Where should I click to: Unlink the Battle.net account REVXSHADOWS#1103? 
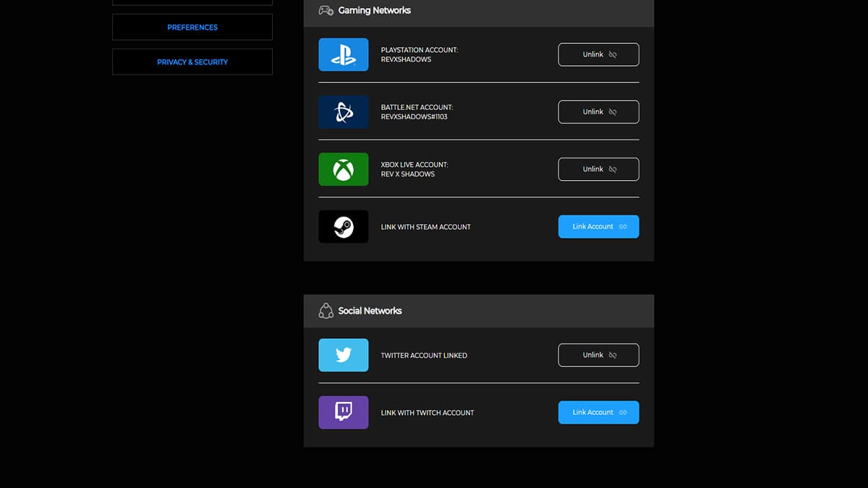coord(598,111)
